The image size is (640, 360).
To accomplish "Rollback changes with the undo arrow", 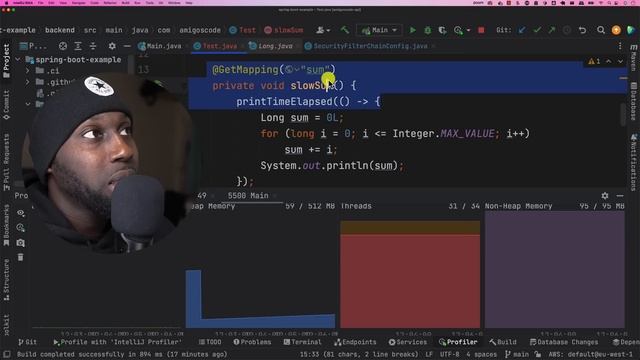I will pos(582,30).
